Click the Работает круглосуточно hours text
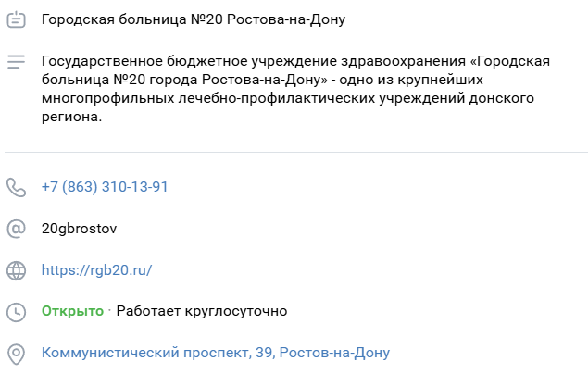This screenshot has height=374, width=588. (x=202, y=311)
